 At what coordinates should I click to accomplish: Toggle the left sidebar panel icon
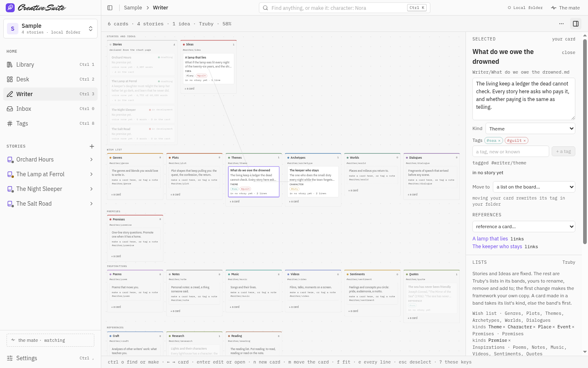pos(110,8)
